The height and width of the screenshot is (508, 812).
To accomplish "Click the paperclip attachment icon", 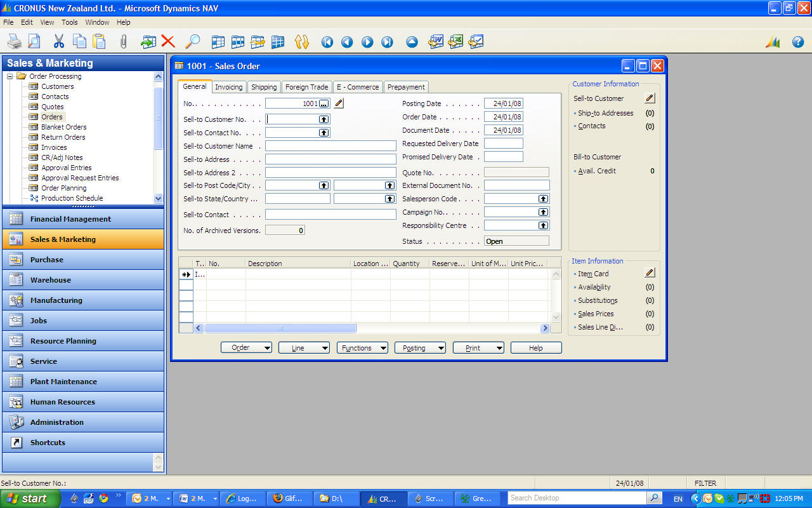I will coord(124,42).
